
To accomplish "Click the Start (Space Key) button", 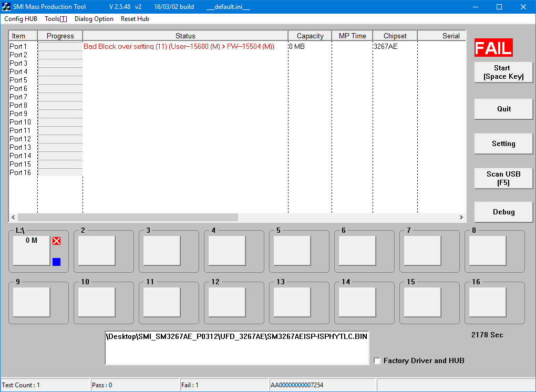I will [503, 72].
